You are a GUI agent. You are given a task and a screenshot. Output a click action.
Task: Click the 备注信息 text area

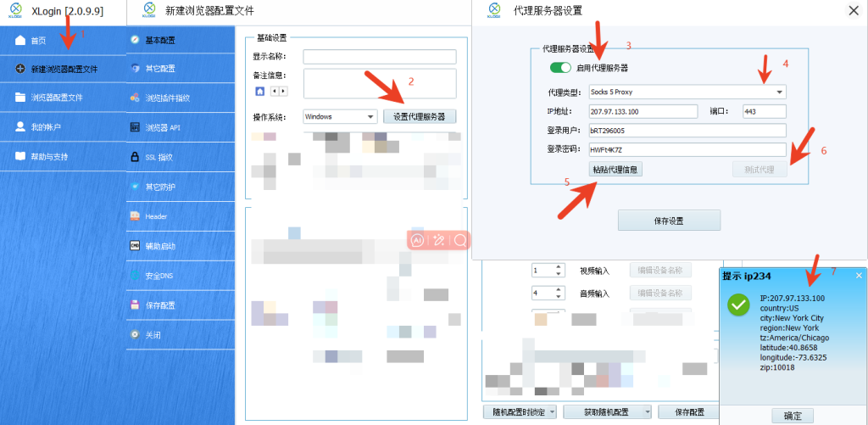pyautogui.click(x=380, y=84)
